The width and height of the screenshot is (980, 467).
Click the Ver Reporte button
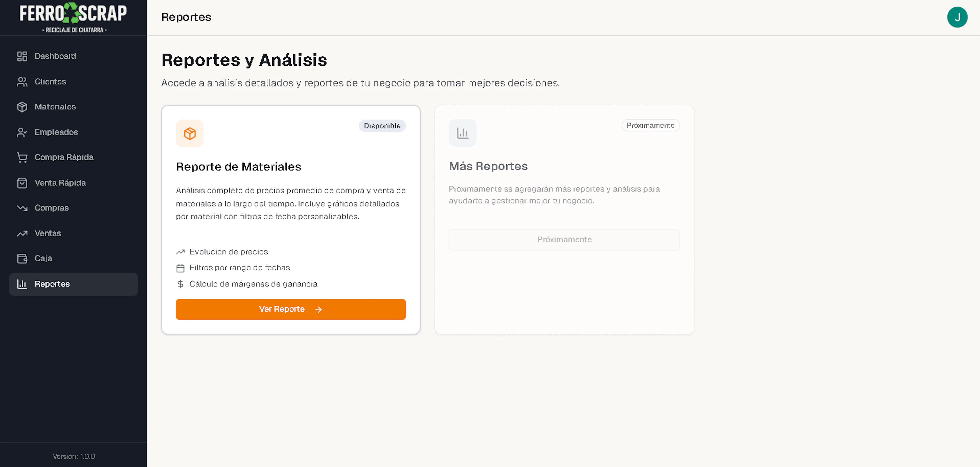click(291, 309)
